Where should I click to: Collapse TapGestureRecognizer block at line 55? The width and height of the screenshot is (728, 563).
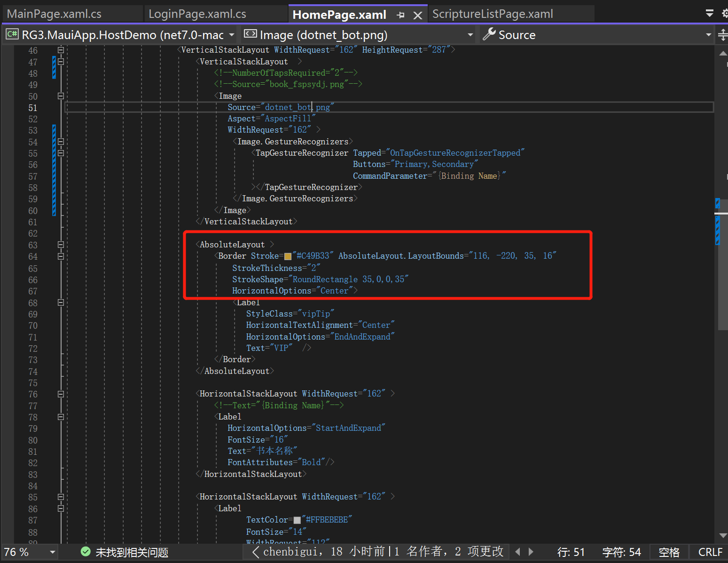(x=61, y=153)
